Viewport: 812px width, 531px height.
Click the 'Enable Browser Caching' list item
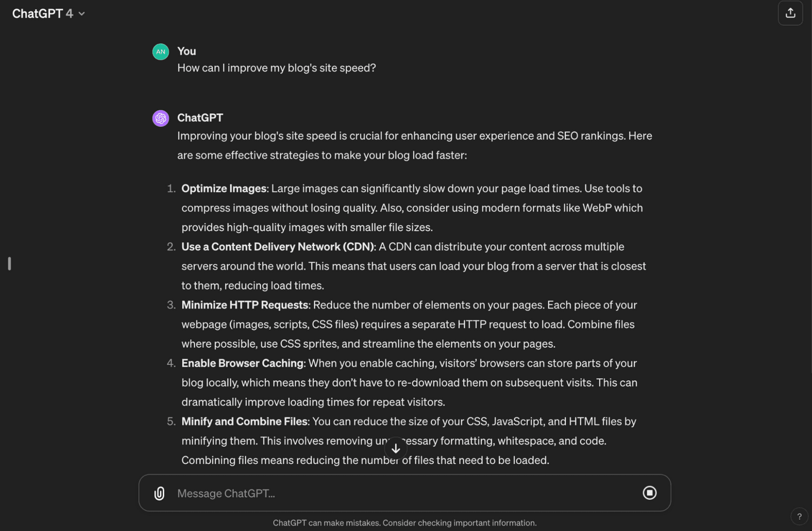242,363
